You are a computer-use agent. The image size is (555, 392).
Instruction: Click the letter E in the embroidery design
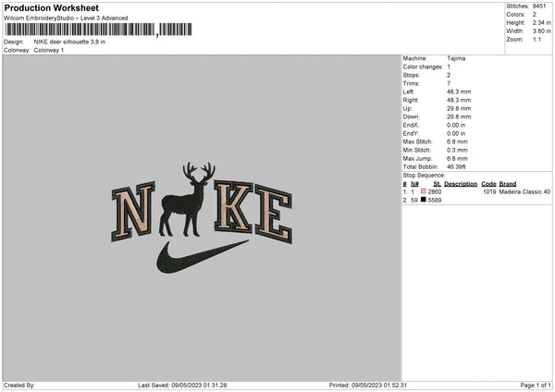pos(273,214)
